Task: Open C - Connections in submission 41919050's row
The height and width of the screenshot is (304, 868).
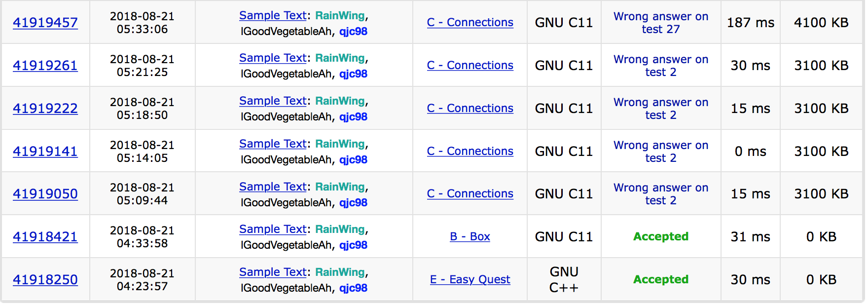Action: tap(470, 194)
